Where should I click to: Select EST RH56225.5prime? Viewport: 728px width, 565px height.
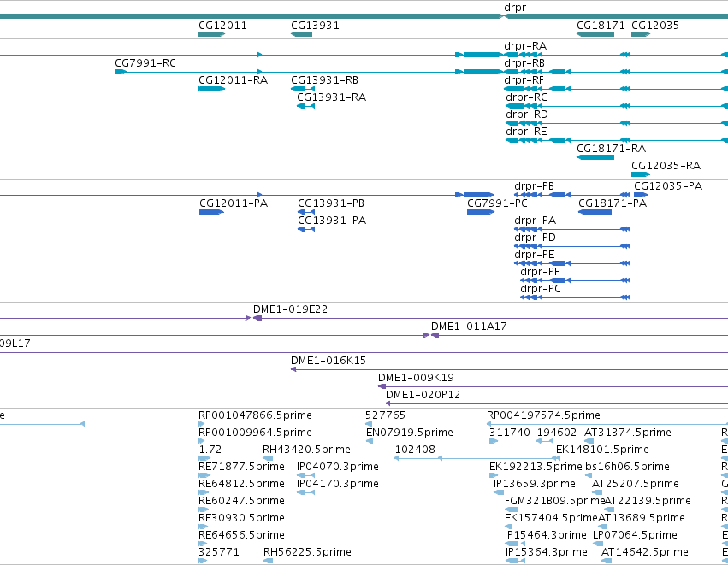click(x=307, y=552)
